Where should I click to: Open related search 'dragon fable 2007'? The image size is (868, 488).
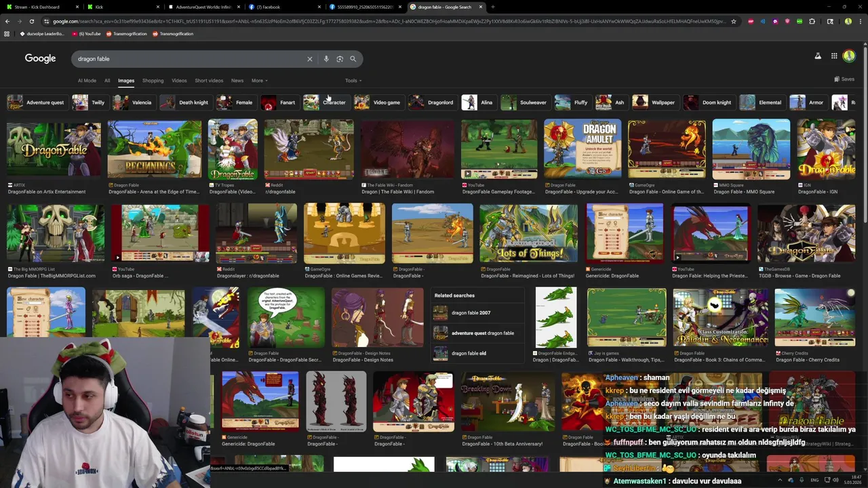point(478,313)
